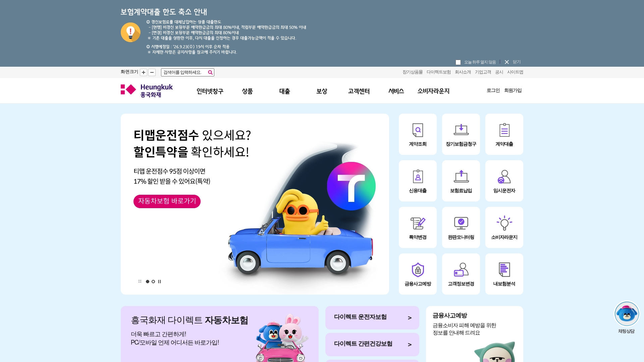The image size is (644, 362).
Task: Open the 보상 menu
Action: (322, 91)
